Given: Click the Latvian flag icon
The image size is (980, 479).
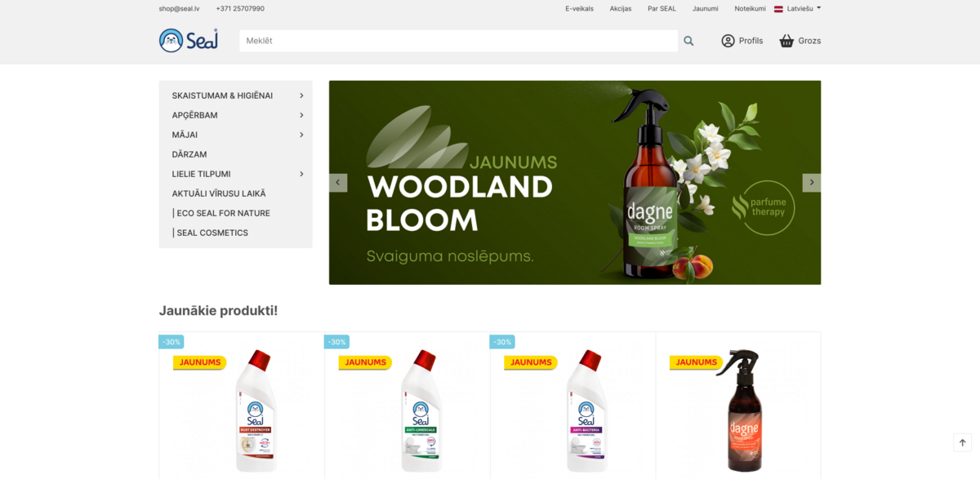Looking at the screenshot, I should tap(778, 9).
